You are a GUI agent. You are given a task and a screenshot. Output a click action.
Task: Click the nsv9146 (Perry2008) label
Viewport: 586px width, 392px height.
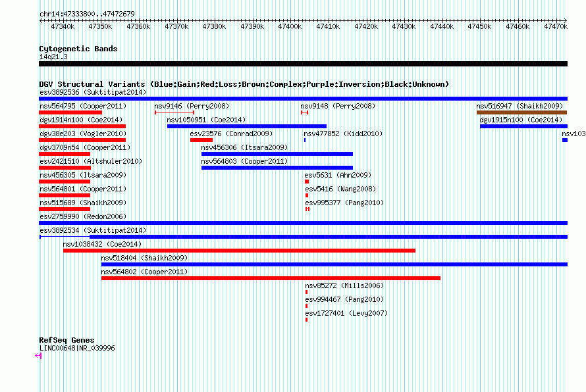click(192, 106)
